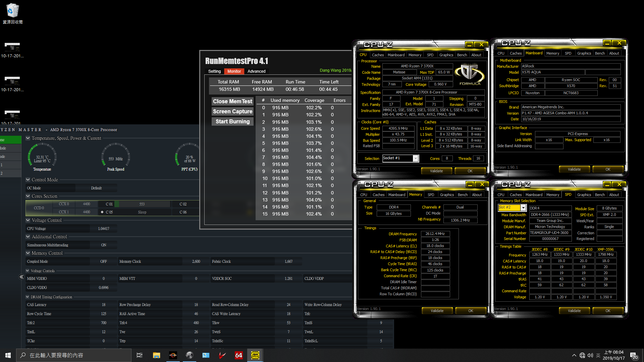644x362 pixels.
Task: Toggle Coupled Mode OFF value
Action: pyautogui.click(x=104, y=261)
